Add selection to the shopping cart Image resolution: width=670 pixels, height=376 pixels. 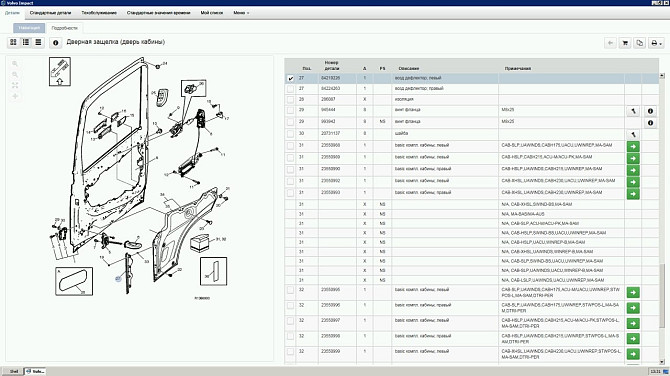tap(625, 43)
